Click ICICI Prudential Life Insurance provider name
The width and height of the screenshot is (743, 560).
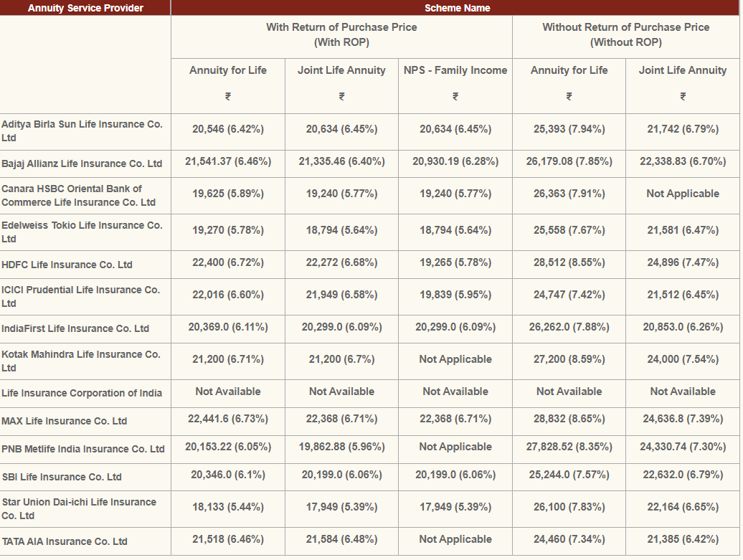[80, 296]
